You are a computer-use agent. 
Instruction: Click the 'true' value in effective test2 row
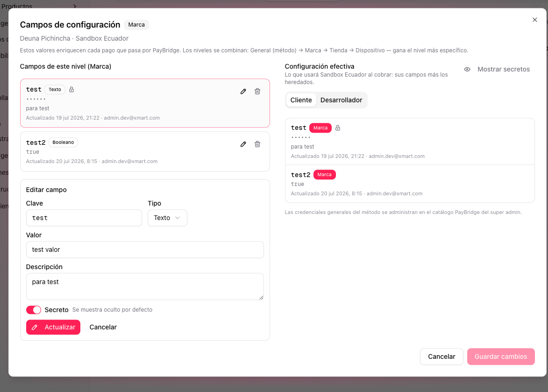[298, 184]
